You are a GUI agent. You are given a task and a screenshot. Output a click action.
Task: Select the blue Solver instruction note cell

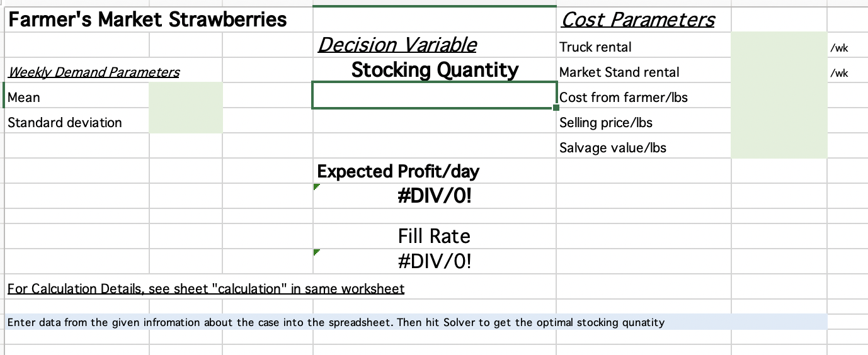point(416,322)
